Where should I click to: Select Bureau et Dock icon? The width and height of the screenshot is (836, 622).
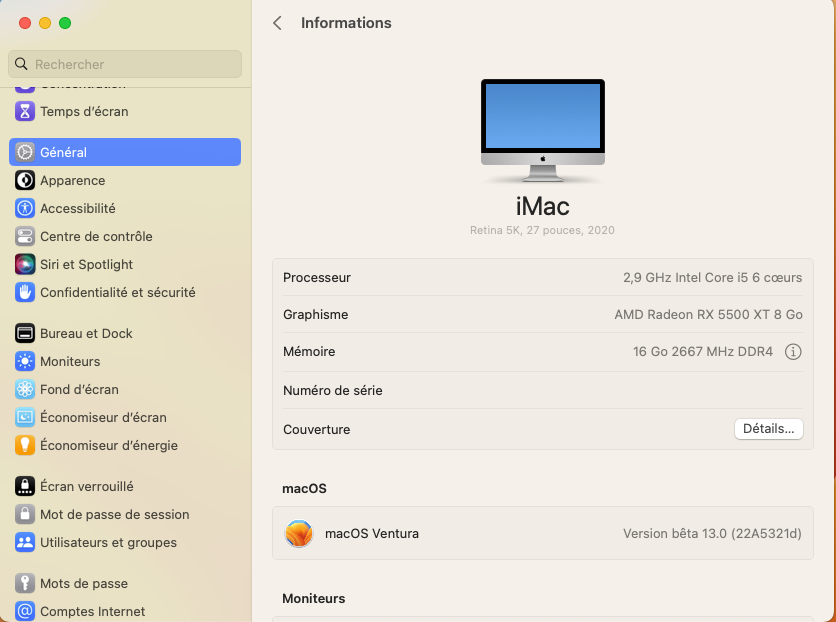click(x=25, y=333)
